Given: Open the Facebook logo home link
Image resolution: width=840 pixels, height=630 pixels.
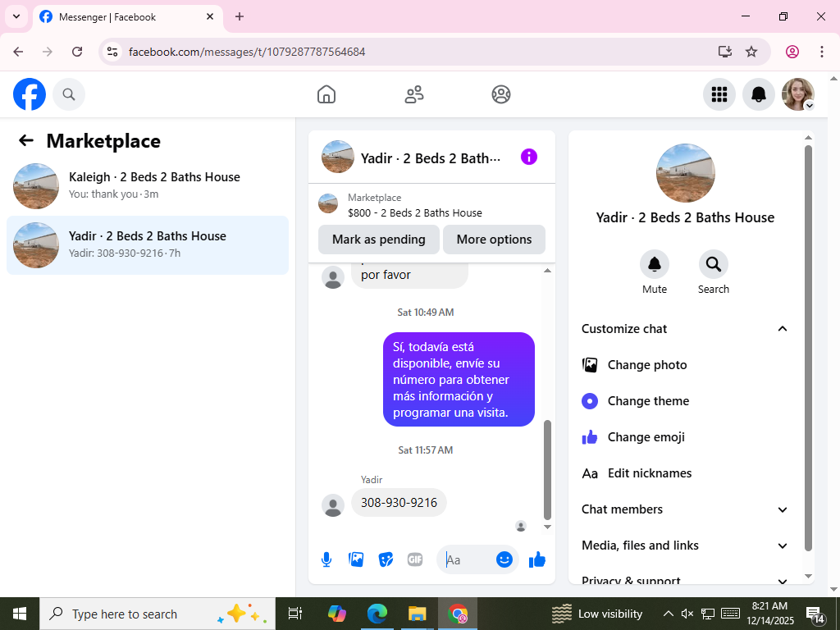Looking at the screenshot, I should [x=30, y=95].
